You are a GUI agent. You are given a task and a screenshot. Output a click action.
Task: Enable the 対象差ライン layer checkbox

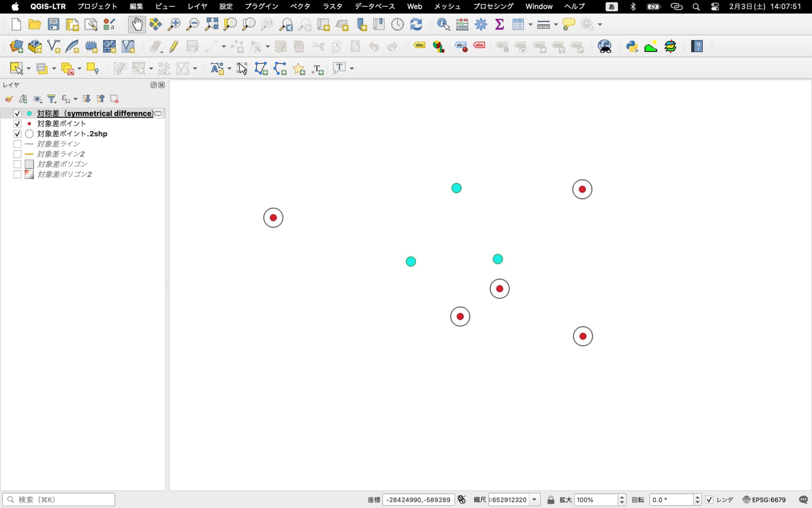(17, 144)
